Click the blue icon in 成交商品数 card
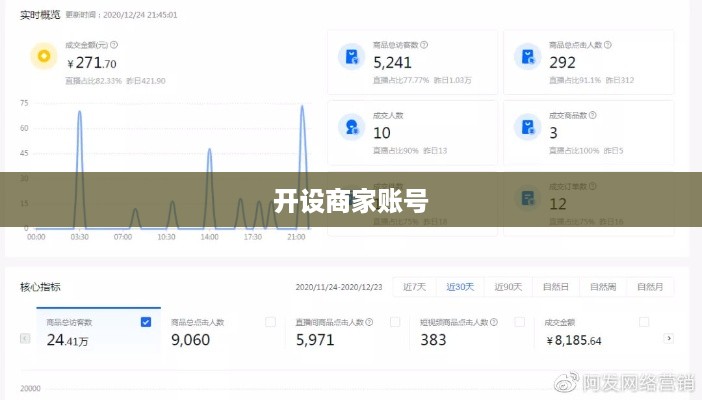The height and width of the screenshot is (400, 702). click(527, 127)
